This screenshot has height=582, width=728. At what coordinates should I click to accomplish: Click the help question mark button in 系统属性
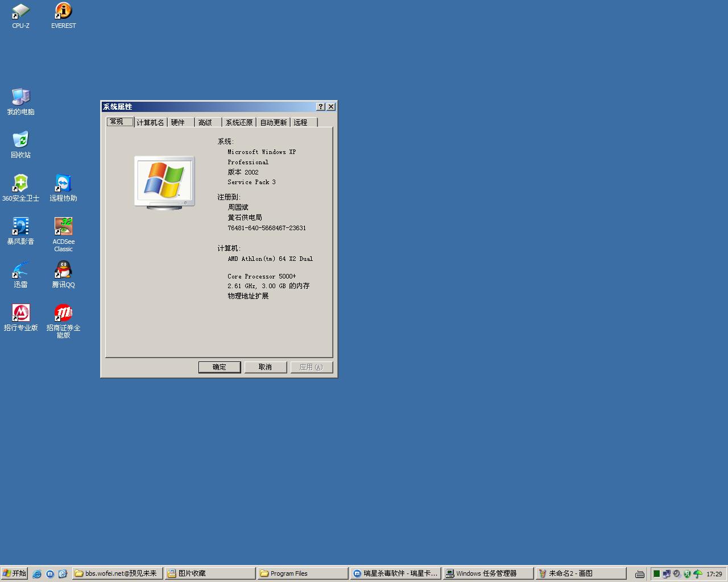[x=321, y=107]
